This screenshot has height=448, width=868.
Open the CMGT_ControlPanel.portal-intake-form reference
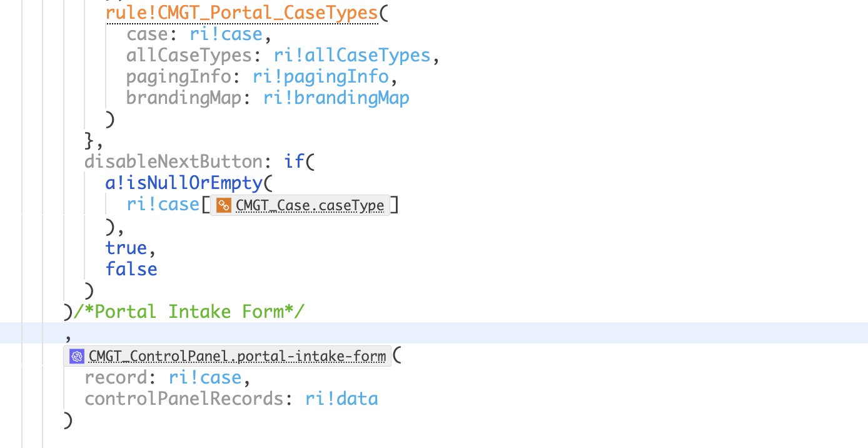click(x=228, y=356)
